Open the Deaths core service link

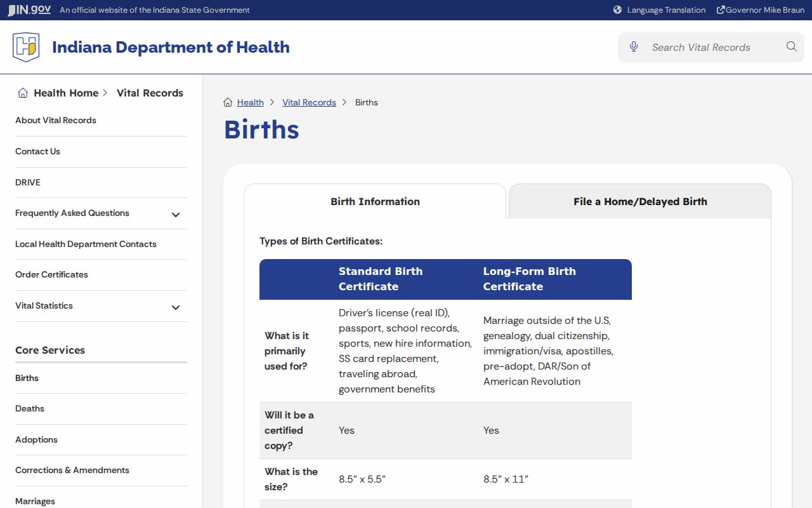coord(30,408)
